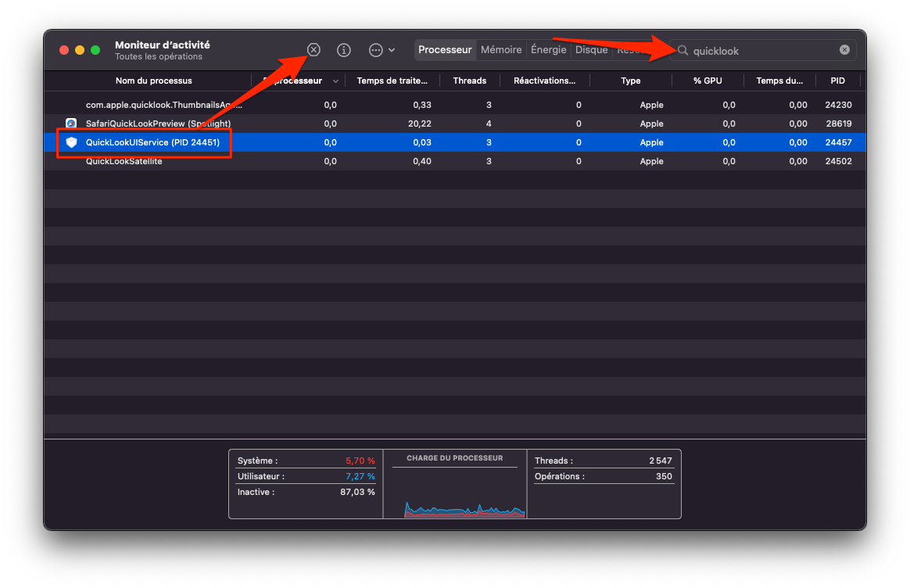Click processing time value 0,40
This screenshot has width=910, height=588.
pos(422,161)
